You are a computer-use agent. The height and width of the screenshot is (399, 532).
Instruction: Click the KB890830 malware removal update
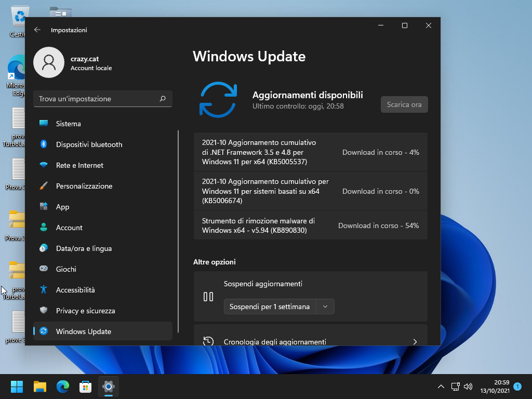click(311, 225)
